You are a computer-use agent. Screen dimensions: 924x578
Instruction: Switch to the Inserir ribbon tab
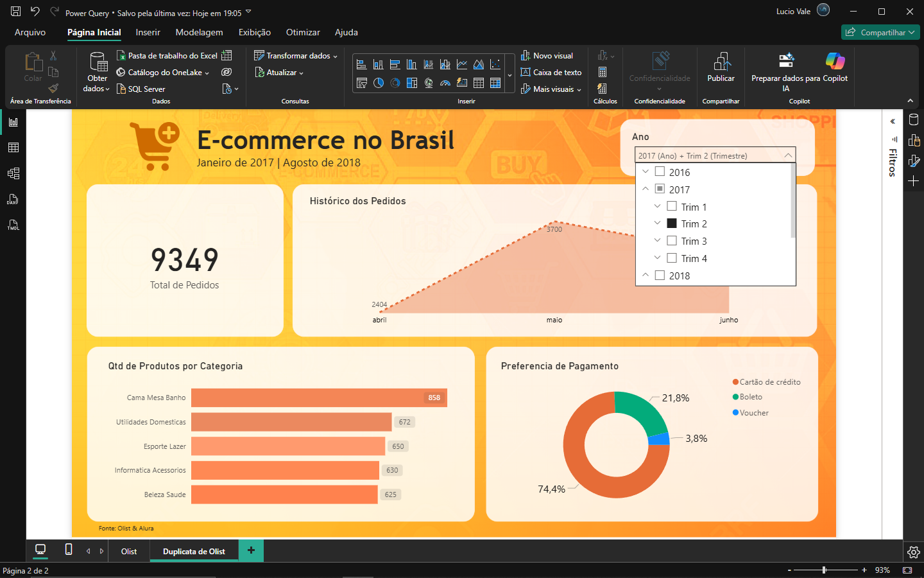pyautogui.click(x=148, y=32)
